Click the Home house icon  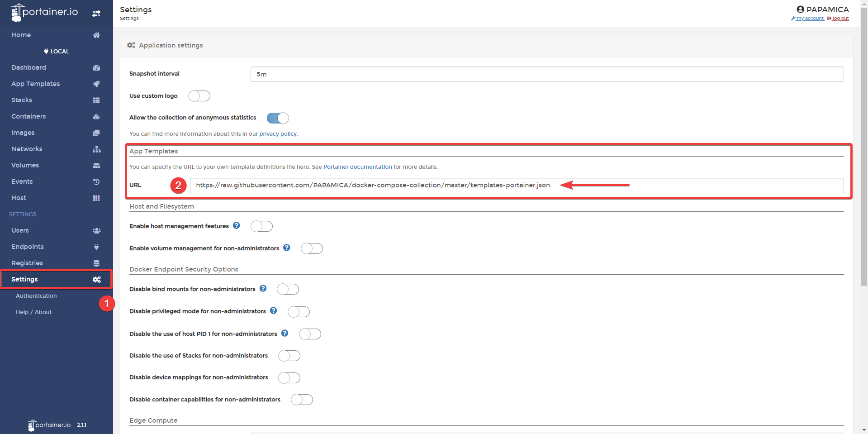[x=96, y=35]
